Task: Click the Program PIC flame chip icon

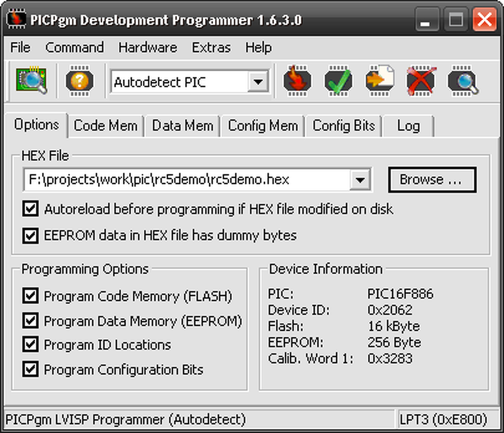Action: point(297,81)
